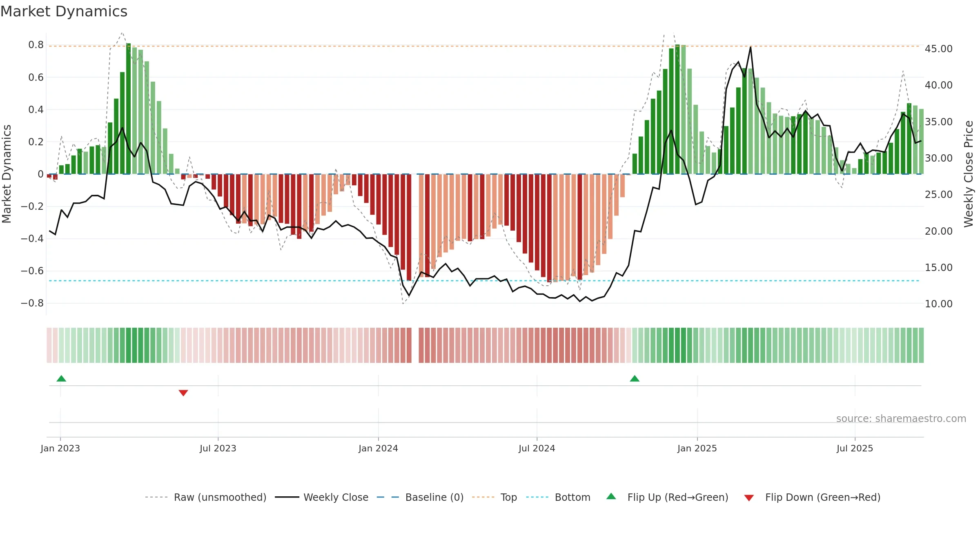The height and width of the screenshot is (551, 980).
Task: Click the Jul 2024 x-axis label
Action: coord(537,448)
